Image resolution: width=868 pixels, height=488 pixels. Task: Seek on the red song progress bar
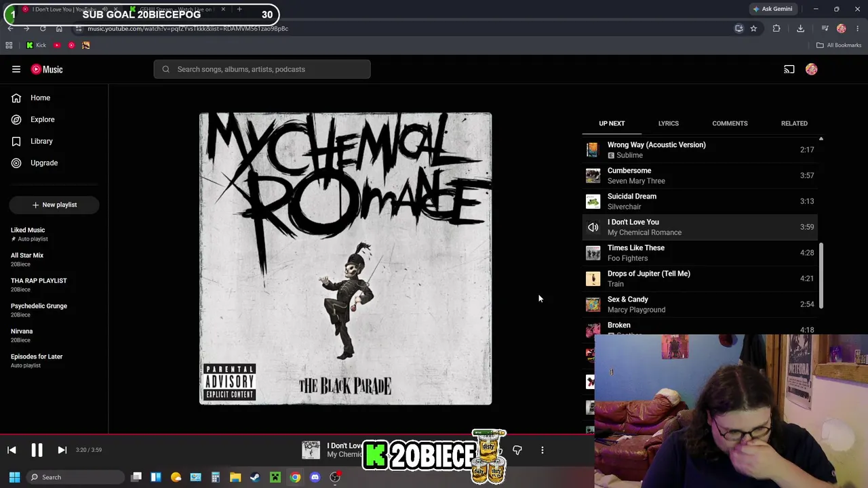(x=297, y=434)
